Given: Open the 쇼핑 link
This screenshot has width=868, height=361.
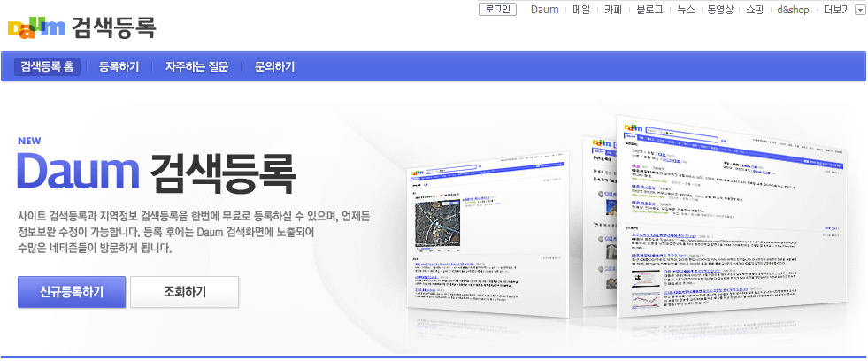Looking at the screenshot, I should click(755, 10).
